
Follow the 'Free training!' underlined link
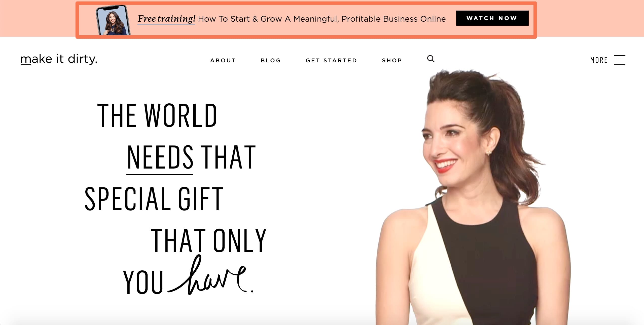(x=166, y=19)
